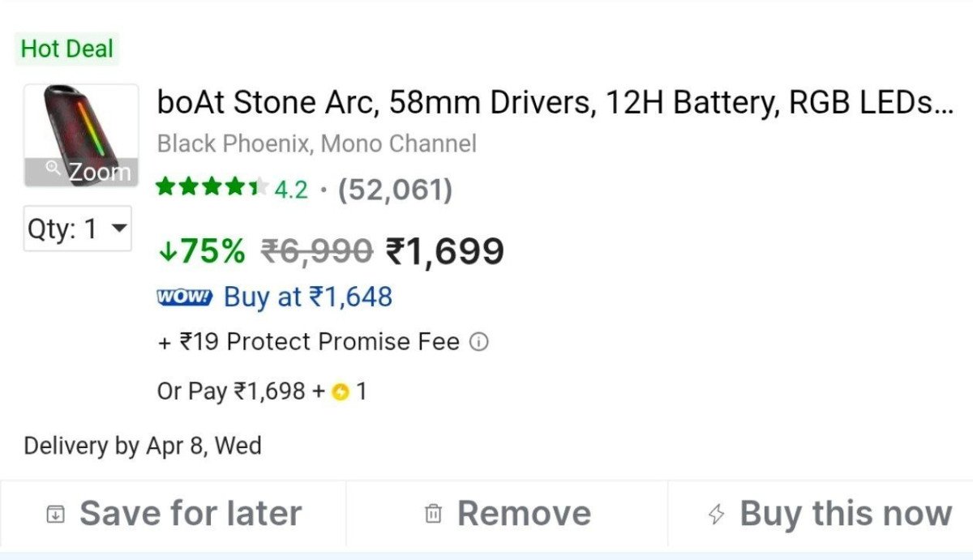
Task: Click the gold coin icon near Or Pay
Action: coord(341,392)
